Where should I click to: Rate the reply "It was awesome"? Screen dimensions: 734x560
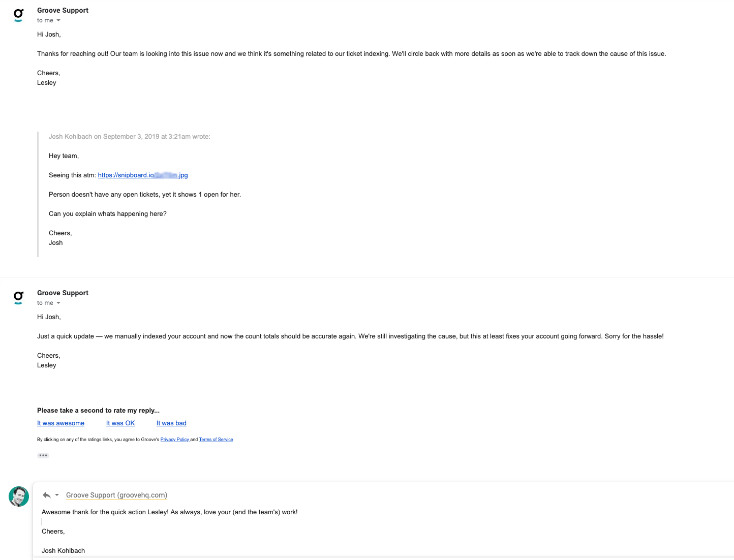click(x=60, y=423)
